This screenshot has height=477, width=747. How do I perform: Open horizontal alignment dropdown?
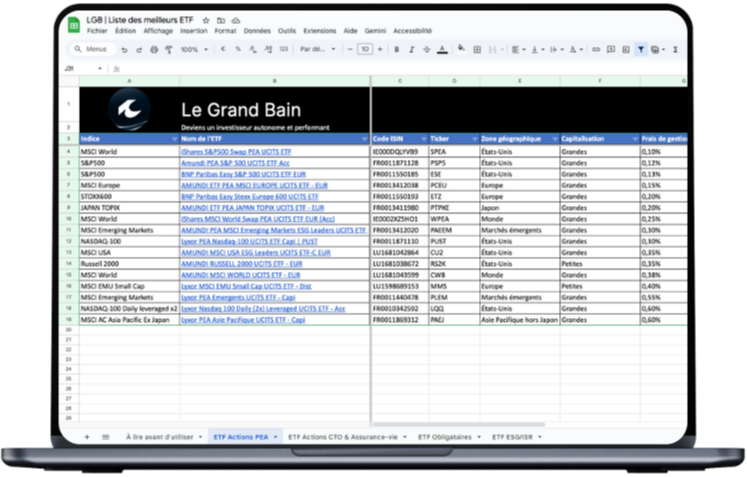click(518, 49)
